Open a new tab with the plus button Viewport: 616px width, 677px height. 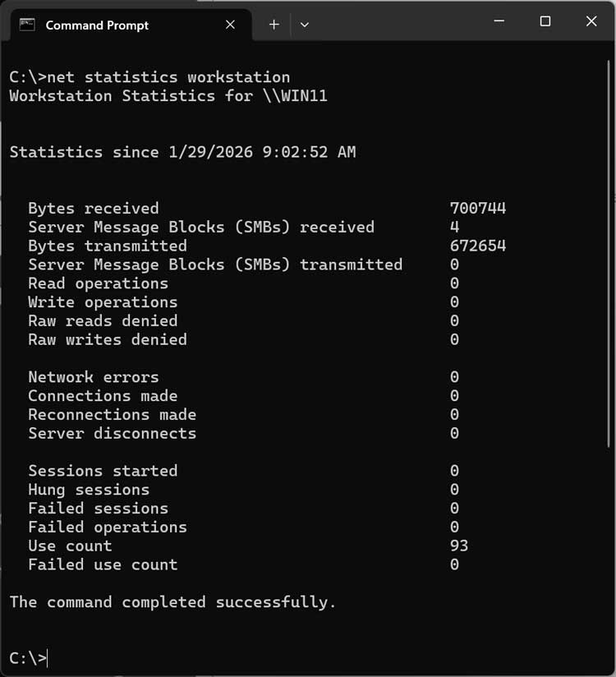(274, 25)
